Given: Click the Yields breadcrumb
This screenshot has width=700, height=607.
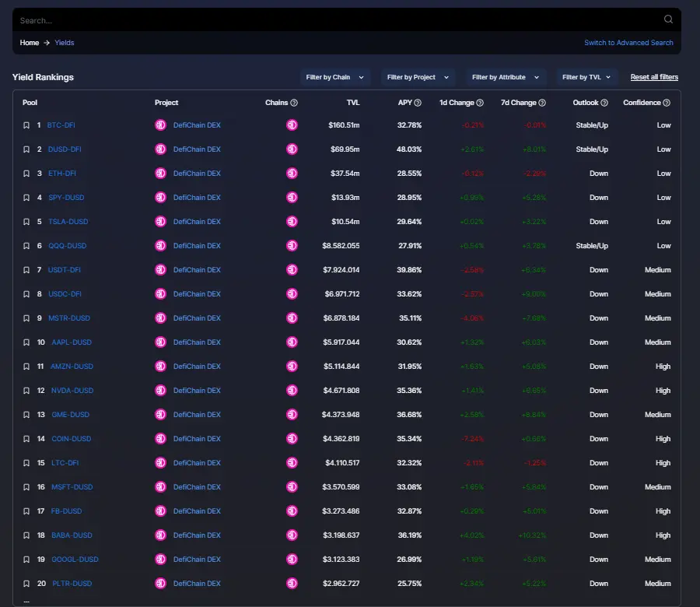Looking at the screenshot, I should tap(65, 43).
